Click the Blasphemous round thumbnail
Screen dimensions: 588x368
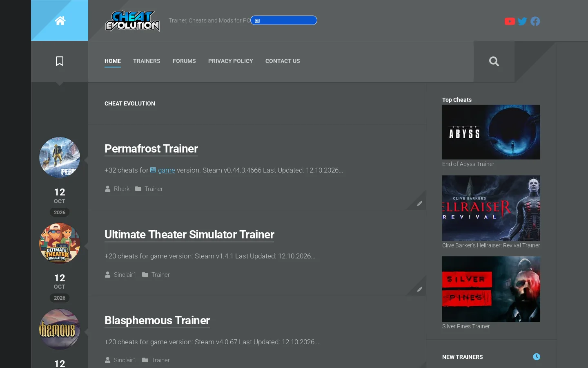60,329
